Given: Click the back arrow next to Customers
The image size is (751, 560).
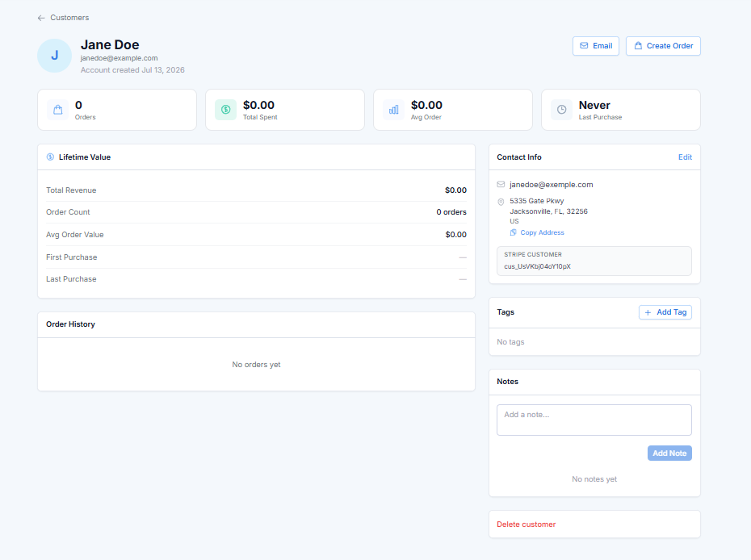Looking at the screenshot, I should coord(41,18).
